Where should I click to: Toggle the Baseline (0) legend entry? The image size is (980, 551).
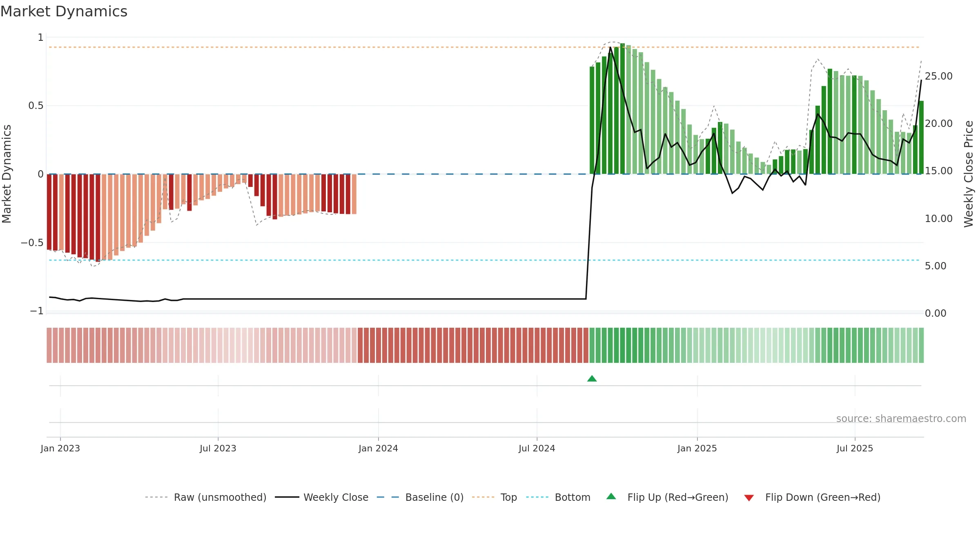point(420,497)
